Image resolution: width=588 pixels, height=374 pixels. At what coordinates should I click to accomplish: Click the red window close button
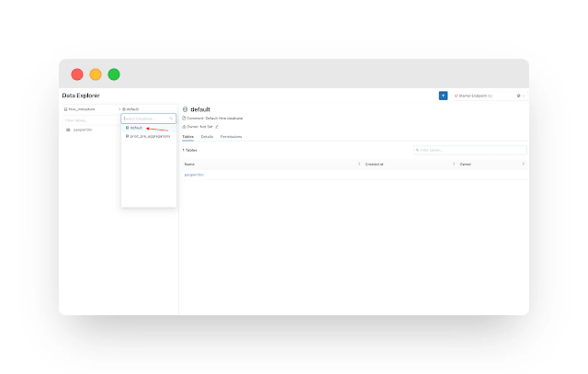pyautogui.click(x=77, y=74)
